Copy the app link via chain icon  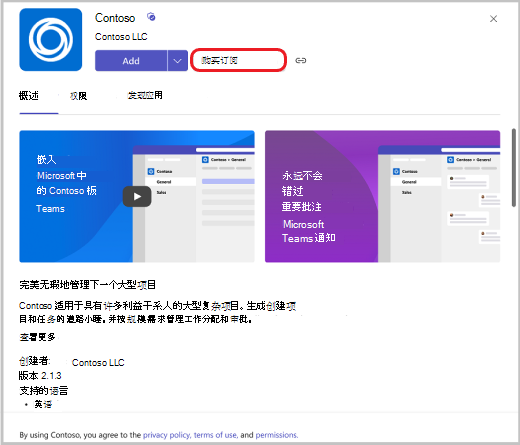click(x=301, y=61)
